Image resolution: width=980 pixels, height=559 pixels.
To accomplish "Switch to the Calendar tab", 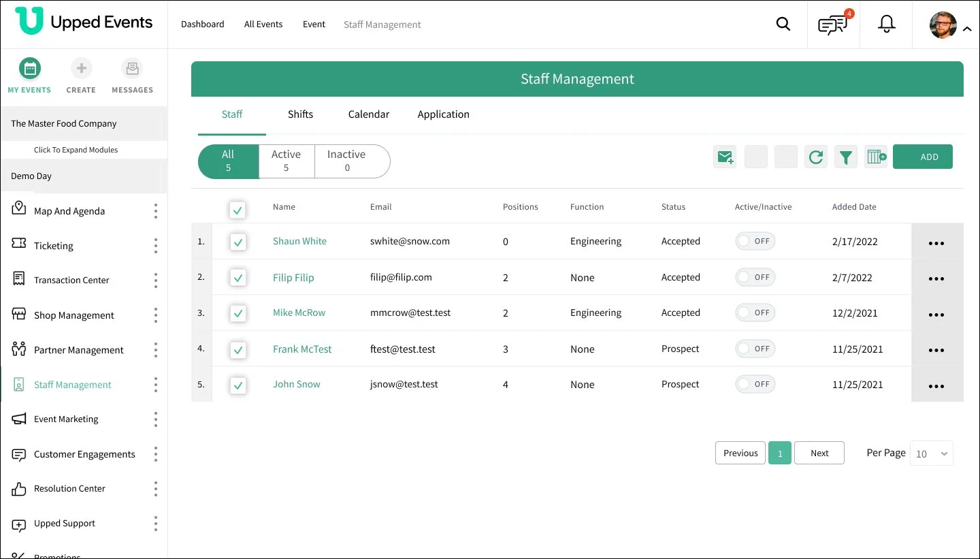I will pyautogui.click(x=369, y=114).
